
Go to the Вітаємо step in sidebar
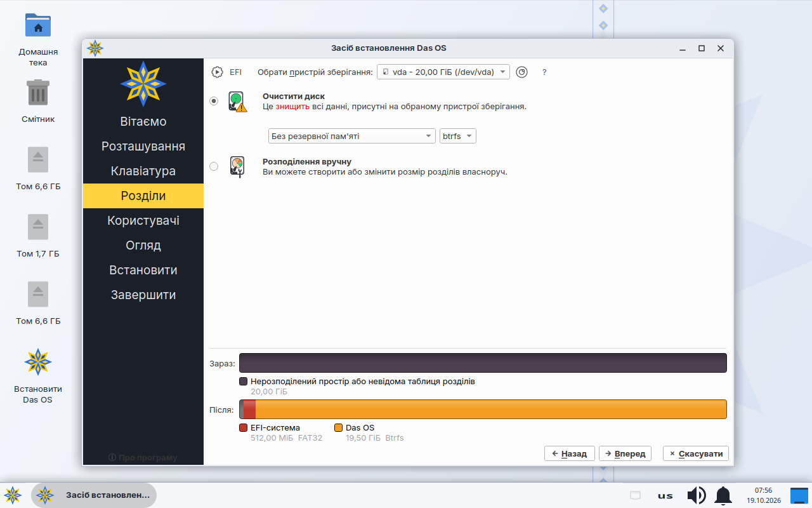coord(143,121)
